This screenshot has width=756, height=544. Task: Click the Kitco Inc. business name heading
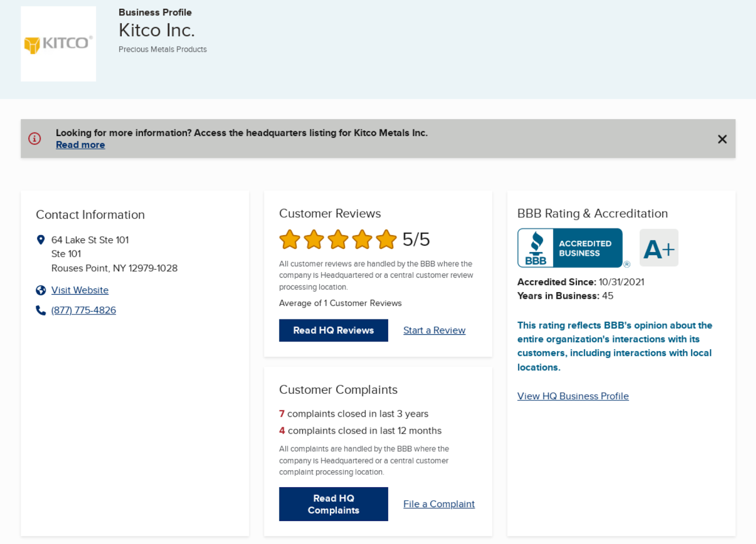pyautogui.click(x=157, y=31)
